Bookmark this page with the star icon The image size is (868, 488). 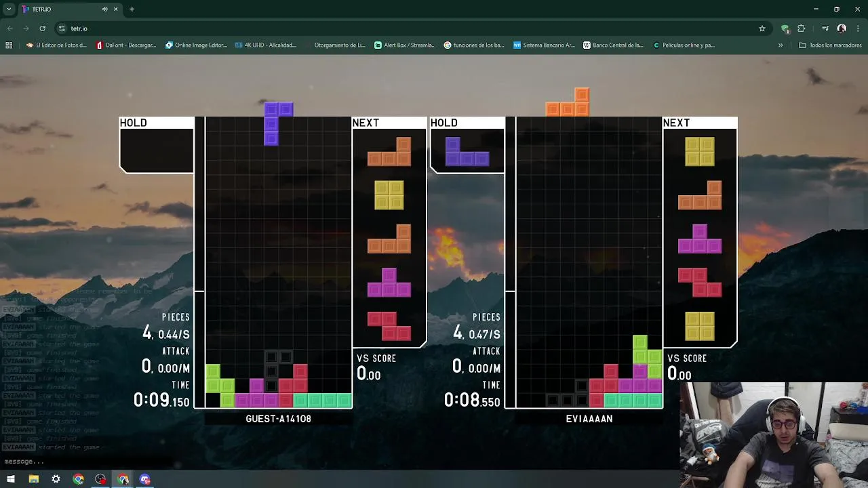(762, 28)
